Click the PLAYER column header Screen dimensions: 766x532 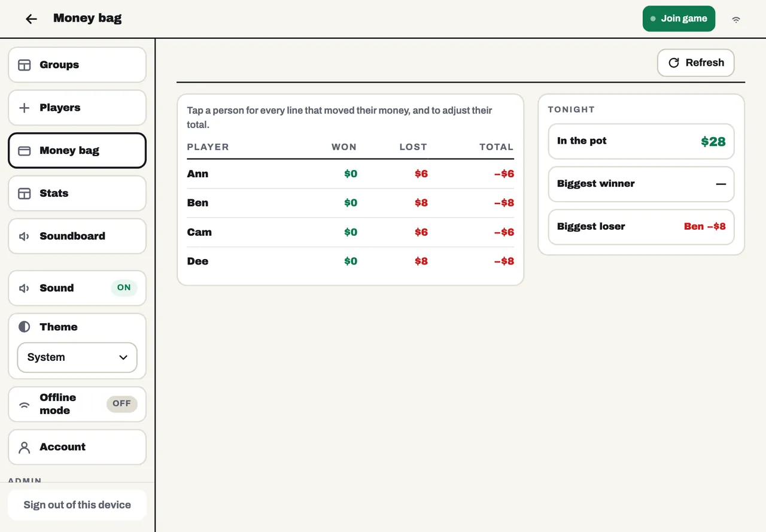(208, 147)
